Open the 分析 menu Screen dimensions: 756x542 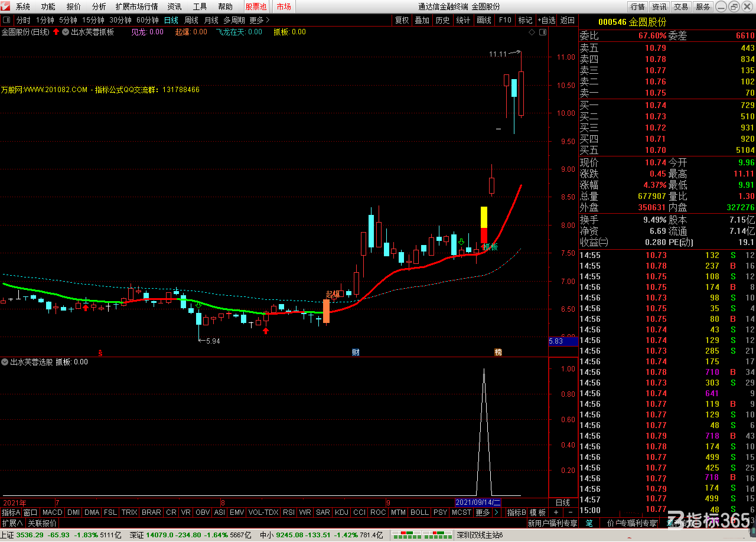[x=99, y=6]
